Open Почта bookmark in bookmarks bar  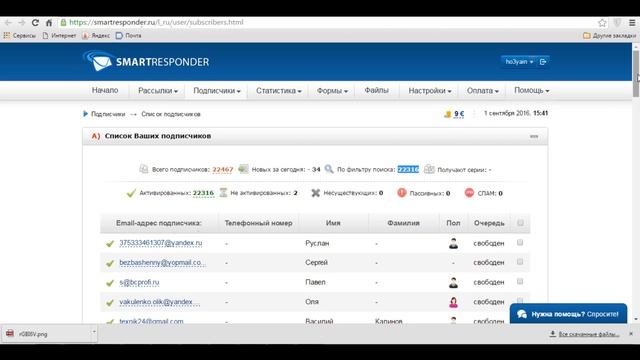(129, 36)
